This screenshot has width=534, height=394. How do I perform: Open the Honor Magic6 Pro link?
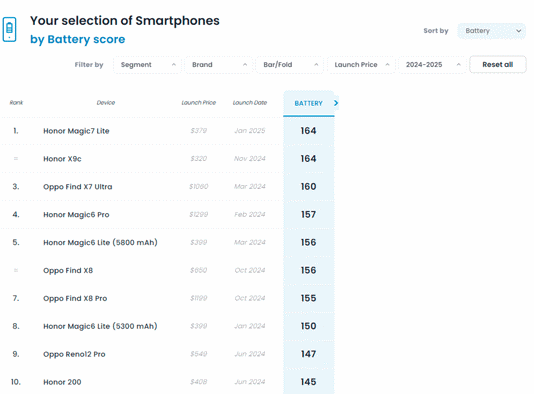pos(76,215)
